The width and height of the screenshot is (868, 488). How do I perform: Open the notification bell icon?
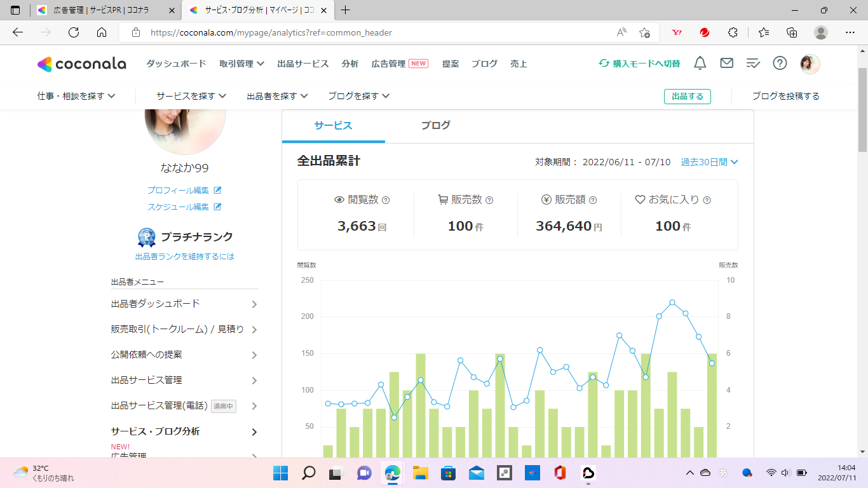tap(700, 63)
